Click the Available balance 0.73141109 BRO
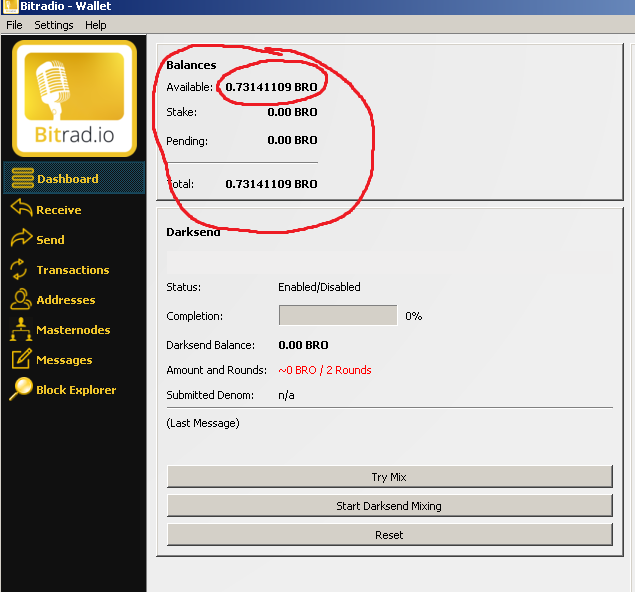 click(x=271, y=87)
